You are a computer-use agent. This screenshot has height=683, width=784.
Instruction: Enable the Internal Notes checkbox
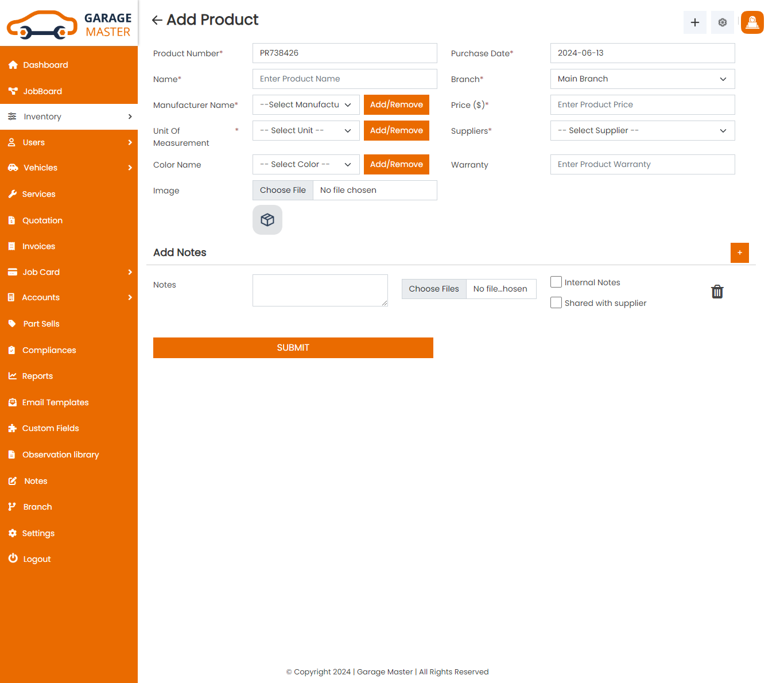(x=556, y=282)
